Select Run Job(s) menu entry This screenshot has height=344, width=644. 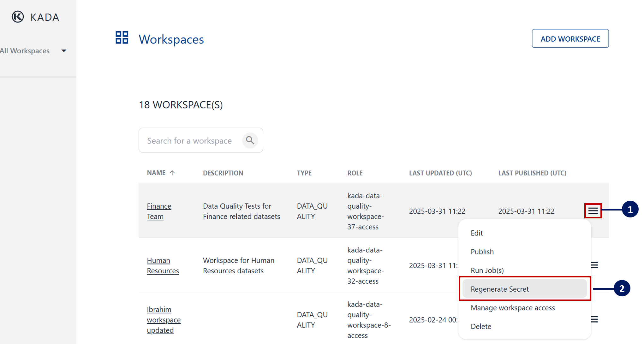pyautogui.click(x=487, y=270)
